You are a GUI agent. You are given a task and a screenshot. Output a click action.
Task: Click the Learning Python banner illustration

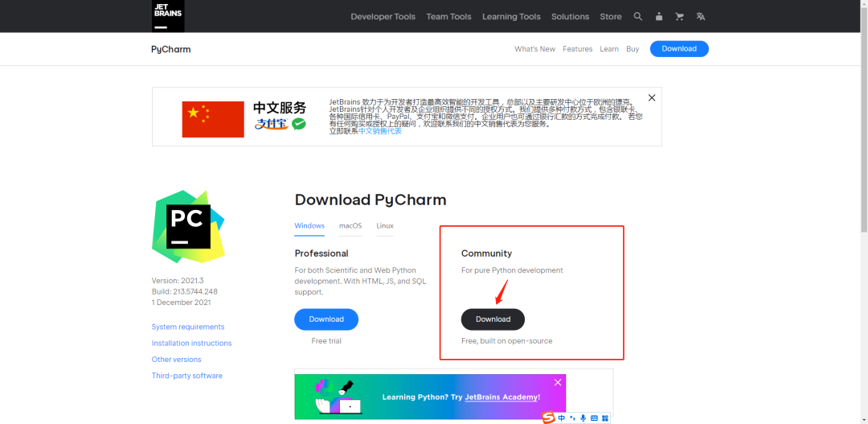(338, 397)
